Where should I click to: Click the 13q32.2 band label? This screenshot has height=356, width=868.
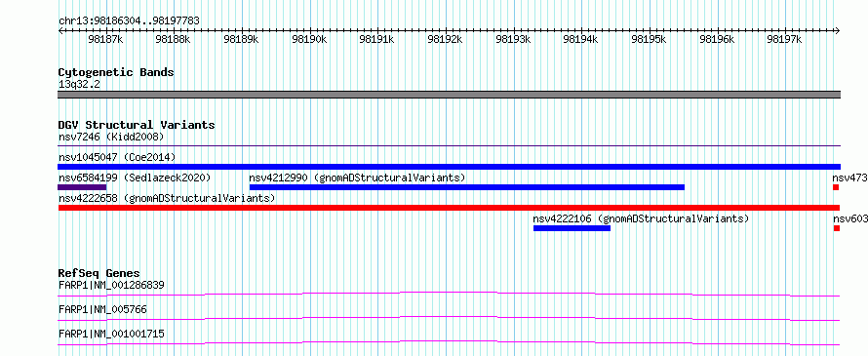[79, 84]
